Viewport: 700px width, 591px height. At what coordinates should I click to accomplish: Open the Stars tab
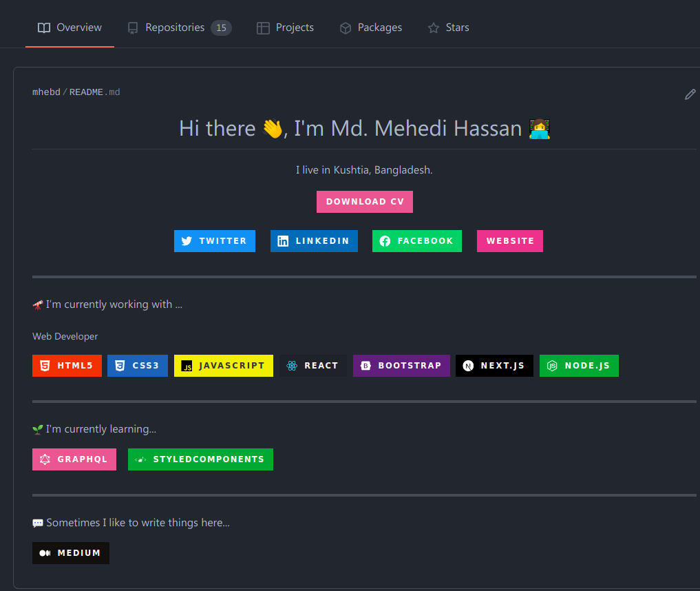[449, 28]
